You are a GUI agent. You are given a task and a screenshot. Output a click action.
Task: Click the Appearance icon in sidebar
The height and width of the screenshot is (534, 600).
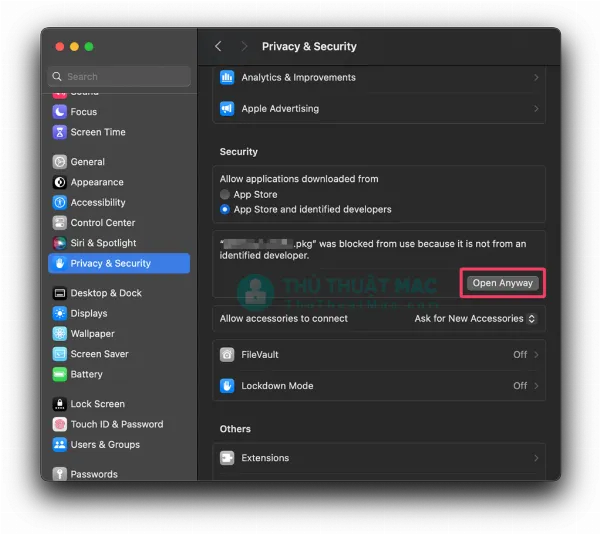pos(59,182)
